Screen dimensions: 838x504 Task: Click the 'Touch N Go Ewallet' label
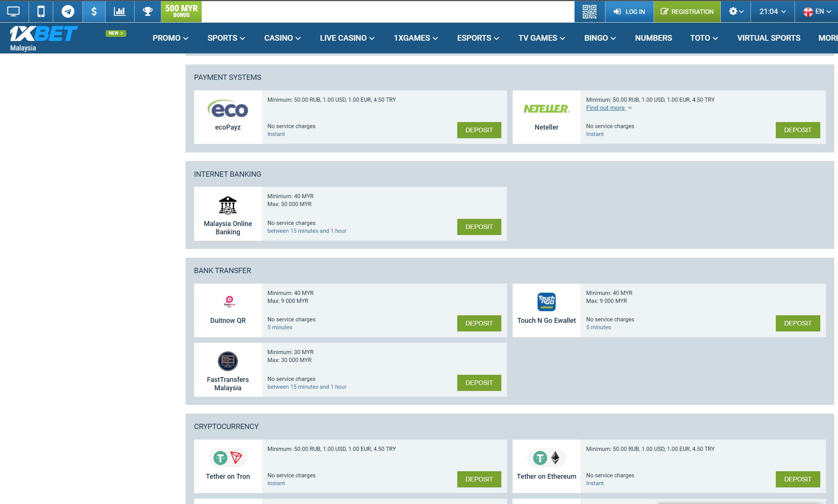(546, 321)
